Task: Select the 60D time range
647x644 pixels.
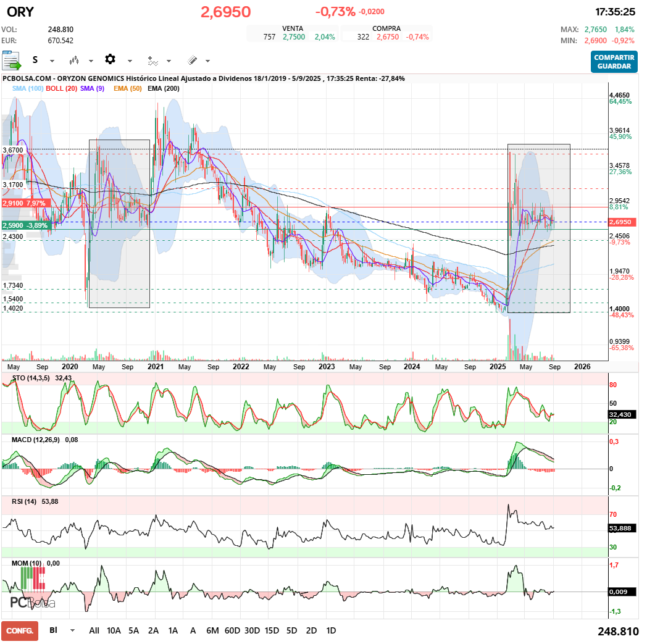Action: tap(232, 630)
